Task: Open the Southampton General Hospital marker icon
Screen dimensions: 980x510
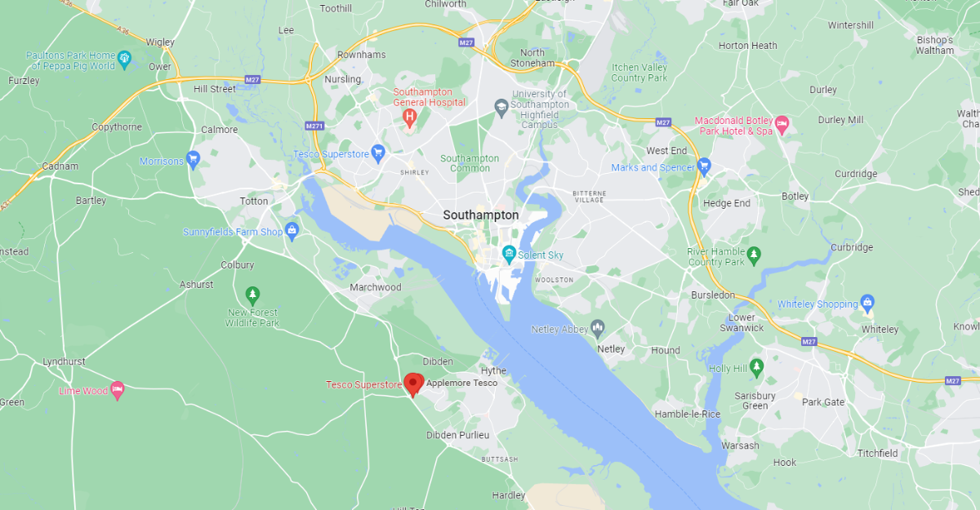Action: [x=409, y=118]
